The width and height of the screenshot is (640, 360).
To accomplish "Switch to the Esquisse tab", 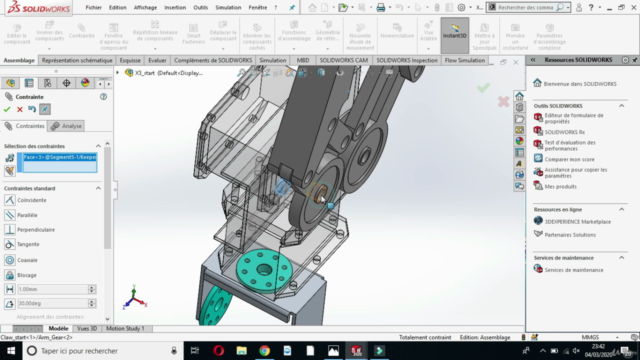I will [130, 60].
